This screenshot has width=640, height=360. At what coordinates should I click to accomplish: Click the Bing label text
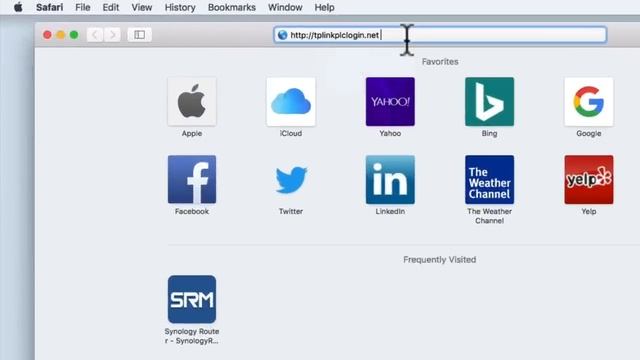[x=489, y=133]
